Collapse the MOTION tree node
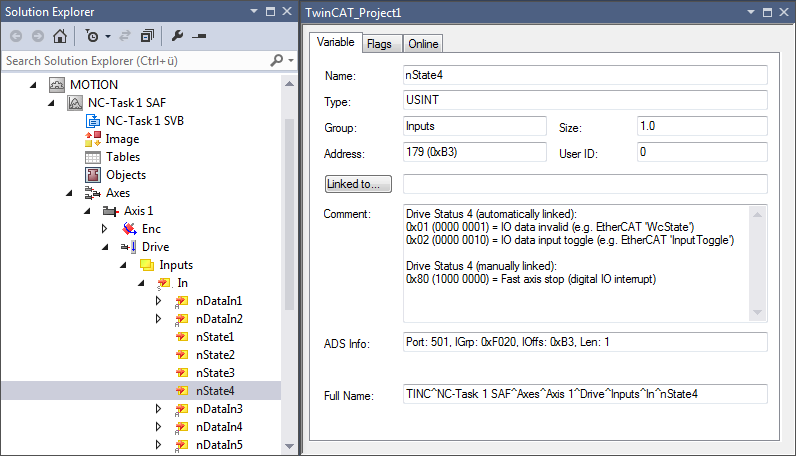This screenshot has height=456, width=796. pos(33,85)
